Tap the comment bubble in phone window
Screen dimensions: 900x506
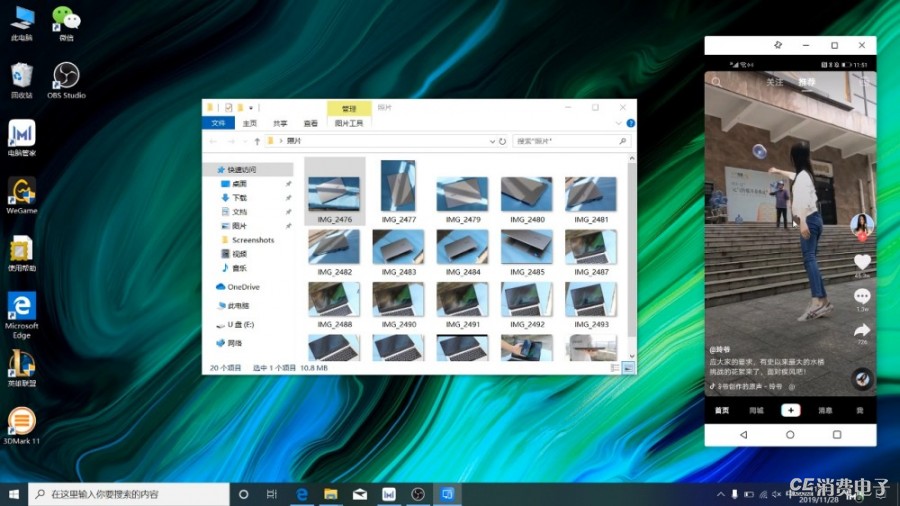coord(862,296)
